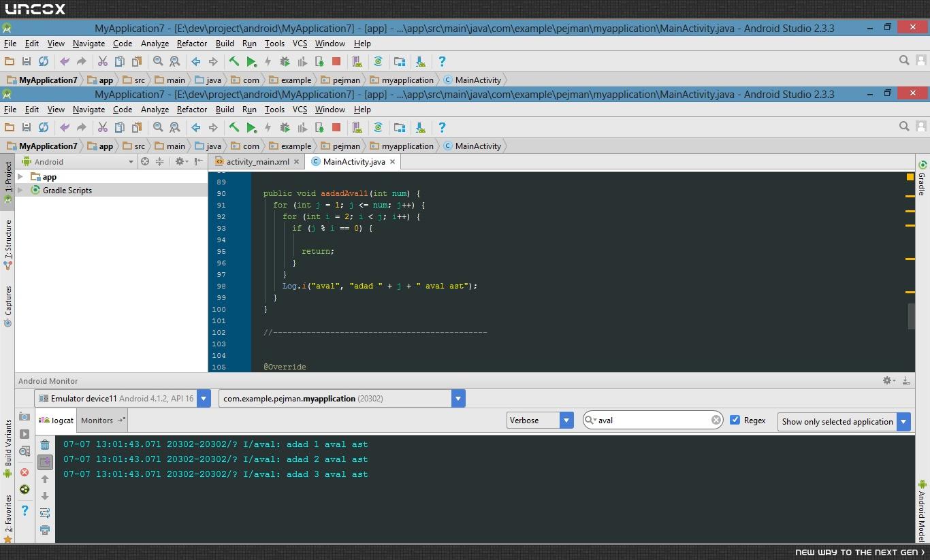Click Cut scissors icon in lower toolbar
Screen dimensions: 930x560
click(x=102, y=127)
